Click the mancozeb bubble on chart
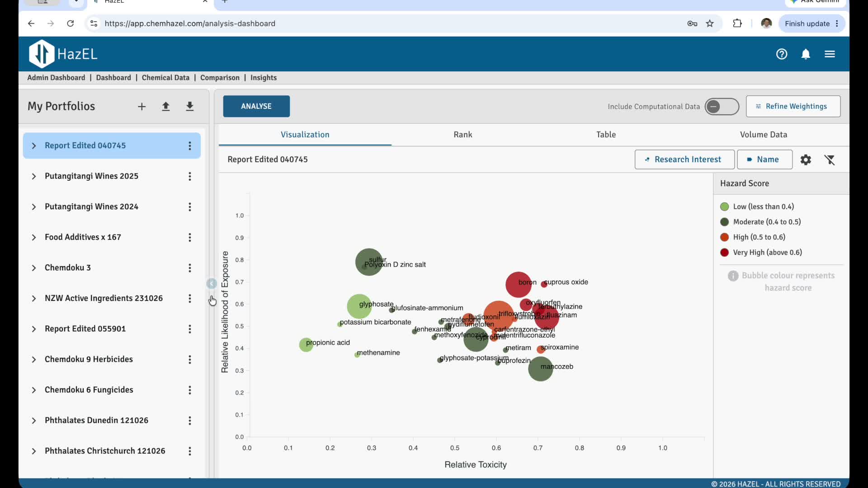Image resolution: width=868 pixels, height=488 pixels. (x=540, y=369)
